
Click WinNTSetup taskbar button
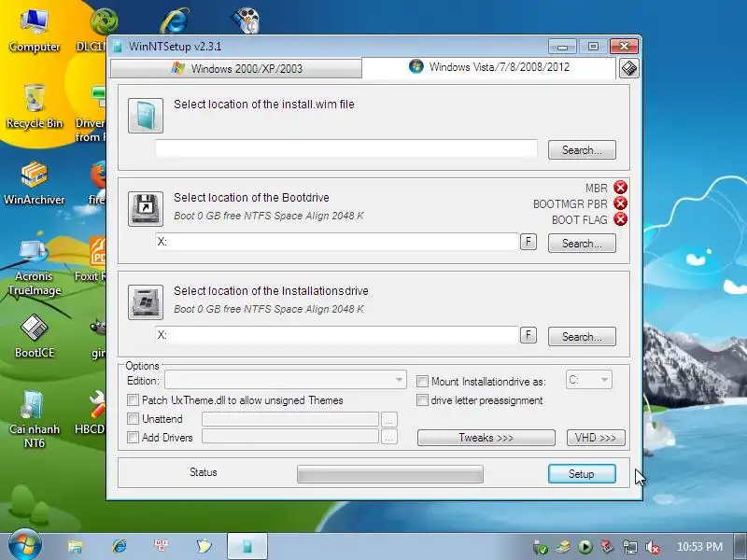click(x=247, y=546)
